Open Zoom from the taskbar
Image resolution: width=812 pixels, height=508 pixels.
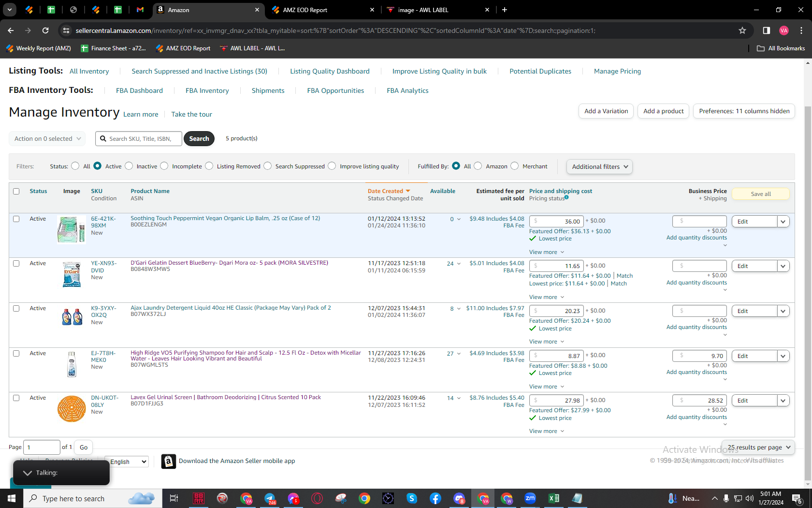click(530, 498)
